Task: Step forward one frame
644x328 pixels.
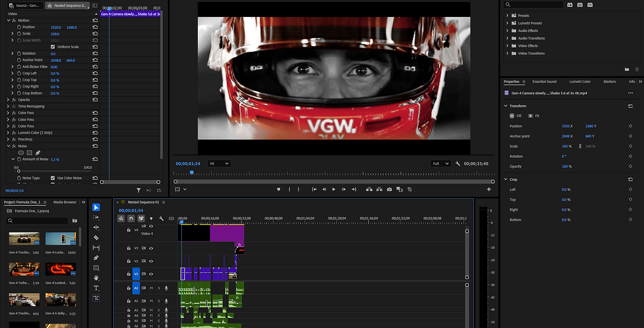Action: click(x=344, y=189)
